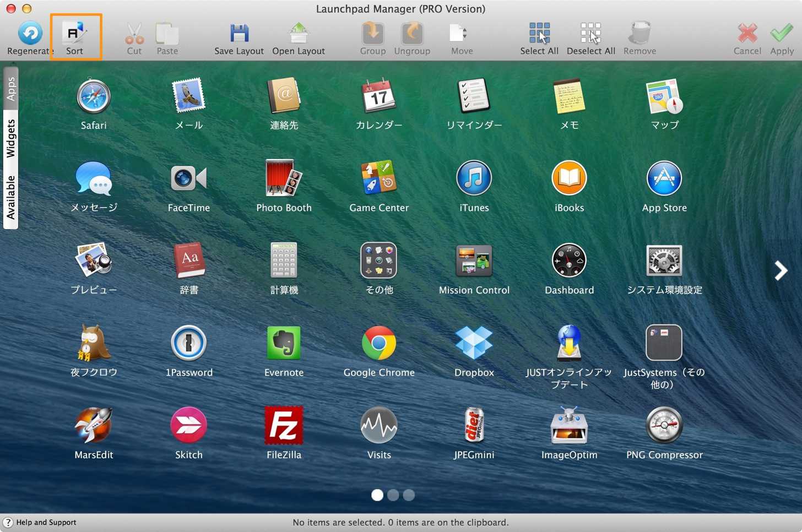802x532 pixels.
Task: Select the JUSTオンラインアップデート icon
Action: 570,343
